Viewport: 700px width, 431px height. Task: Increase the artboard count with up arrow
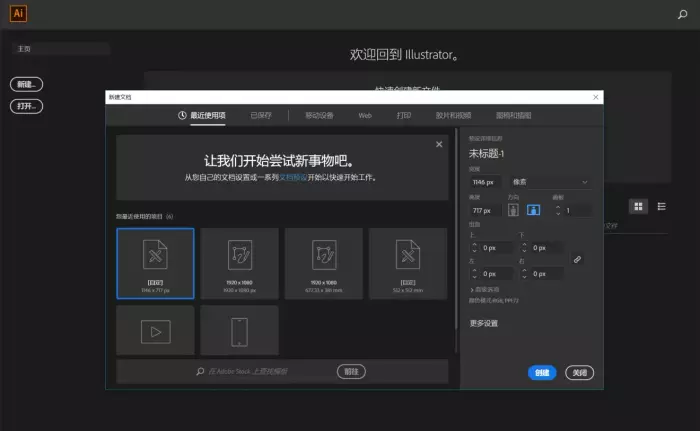point(558,207)
